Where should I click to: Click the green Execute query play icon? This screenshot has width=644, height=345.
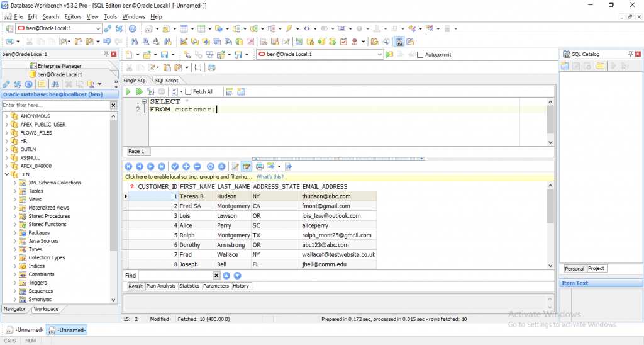(128, 92)
